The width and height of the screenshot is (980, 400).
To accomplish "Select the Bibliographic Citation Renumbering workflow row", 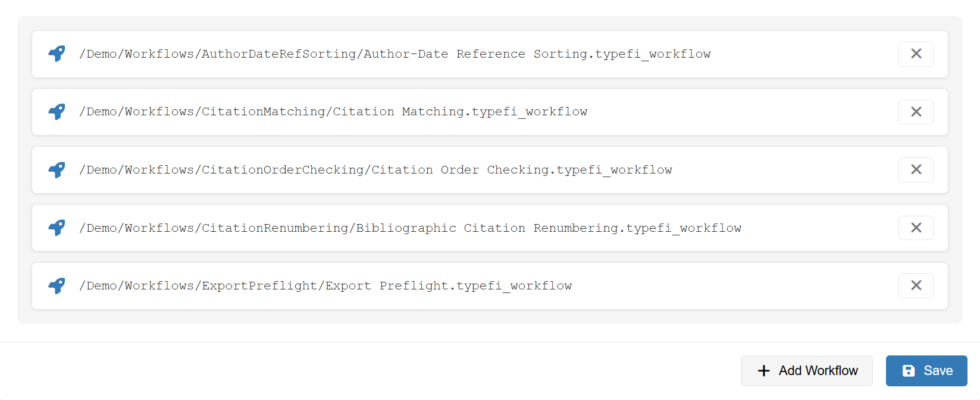I will 410,228.
